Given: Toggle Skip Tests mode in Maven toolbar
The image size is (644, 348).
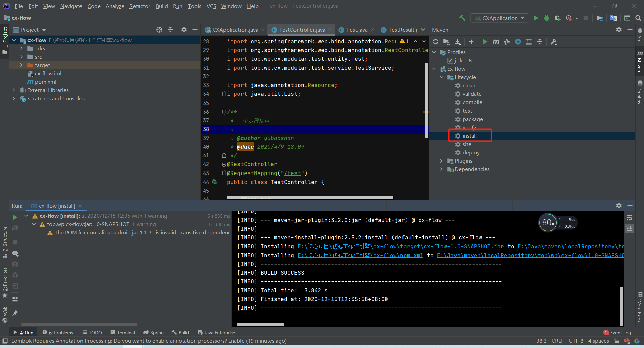Looking at the screenshot, I should tap(507, 42).
